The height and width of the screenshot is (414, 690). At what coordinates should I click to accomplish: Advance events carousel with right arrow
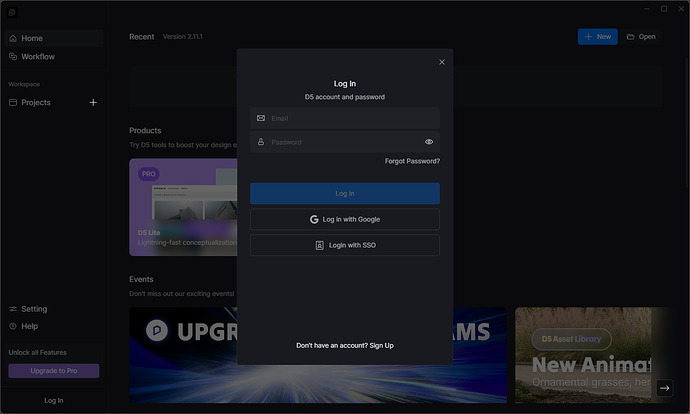tap(664, 388)
